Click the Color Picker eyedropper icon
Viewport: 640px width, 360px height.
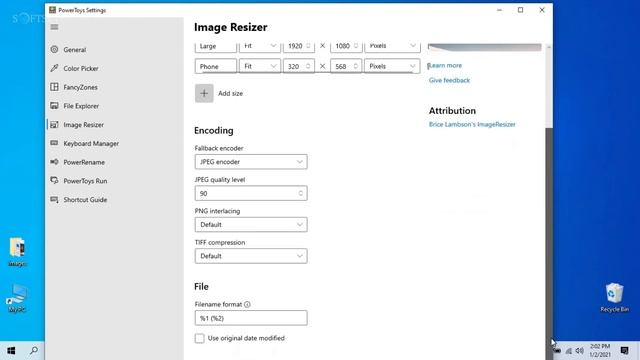[54, 68]
